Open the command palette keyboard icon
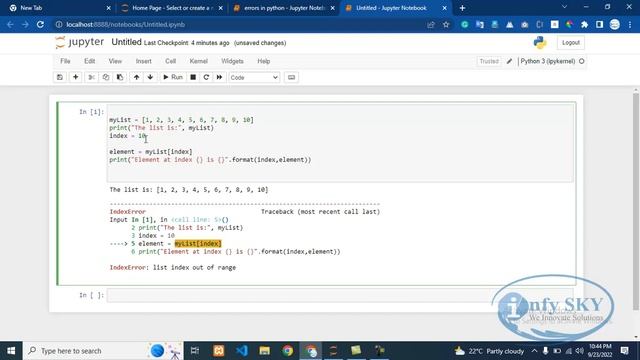This screenshot has width=640, height=360. tap(291, 77)
